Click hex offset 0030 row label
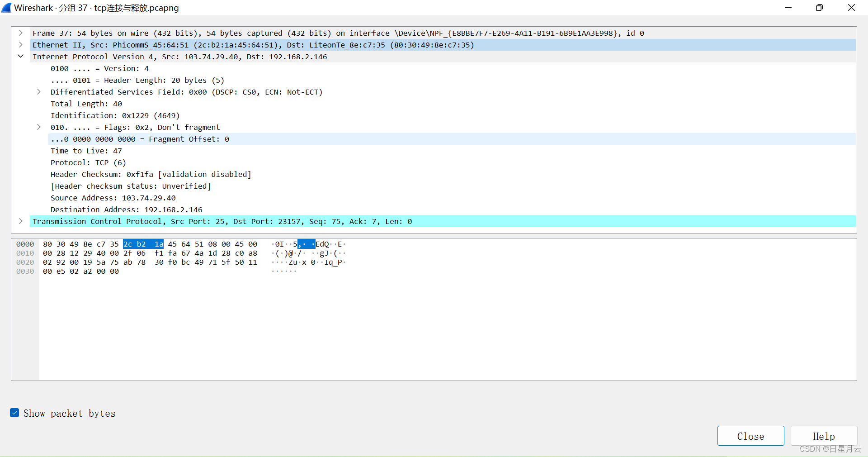This screenshot has width=868, height=457. 25,271
